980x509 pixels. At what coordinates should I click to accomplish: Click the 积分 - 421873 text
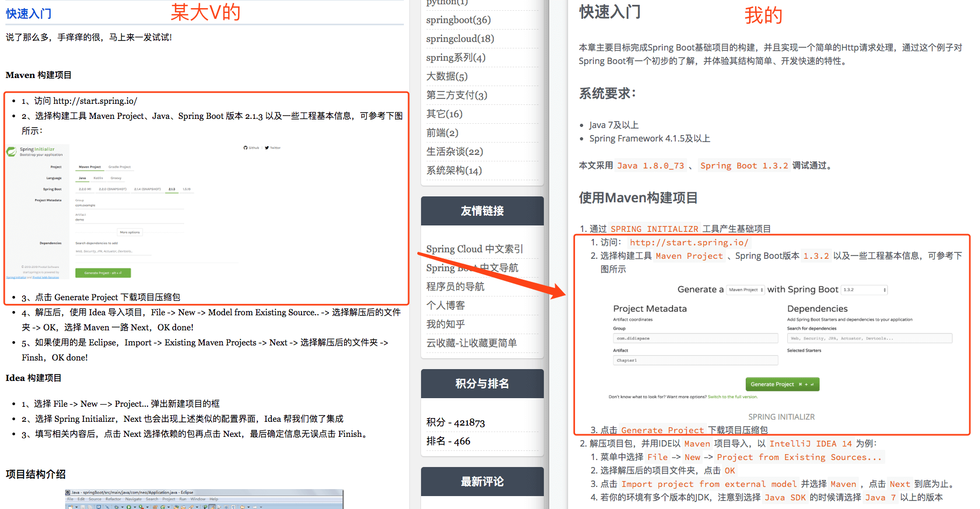456,422
